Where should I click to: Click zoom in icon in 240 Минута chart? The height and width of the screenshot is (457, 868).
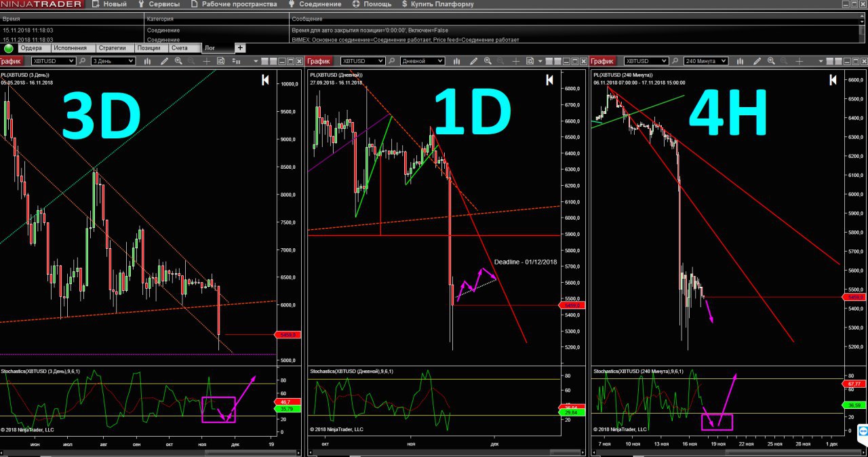[771, 61]
